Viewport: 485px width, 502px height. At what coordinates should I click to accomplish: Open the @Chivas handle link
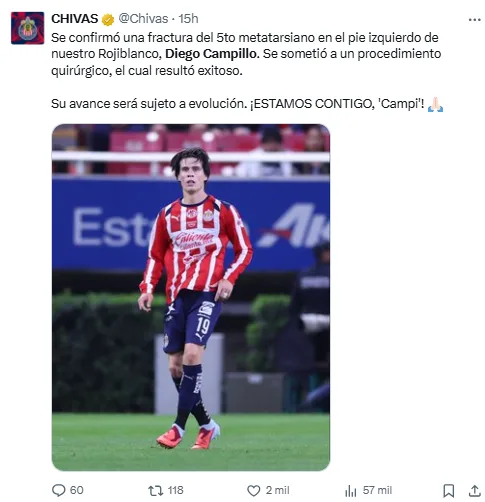[x=143, y=19]
